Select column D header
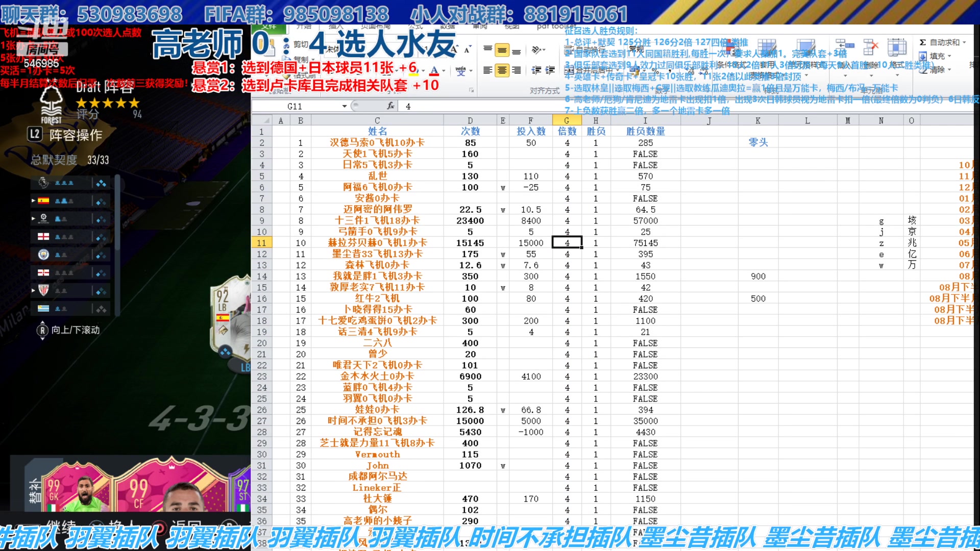980x551 pixels. [470, 120]
